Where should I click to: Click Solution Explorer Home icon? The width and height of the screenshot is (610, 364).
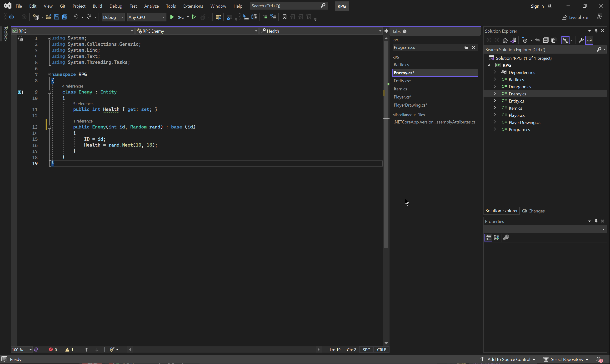pyautogui.click(x=505, y=40)
